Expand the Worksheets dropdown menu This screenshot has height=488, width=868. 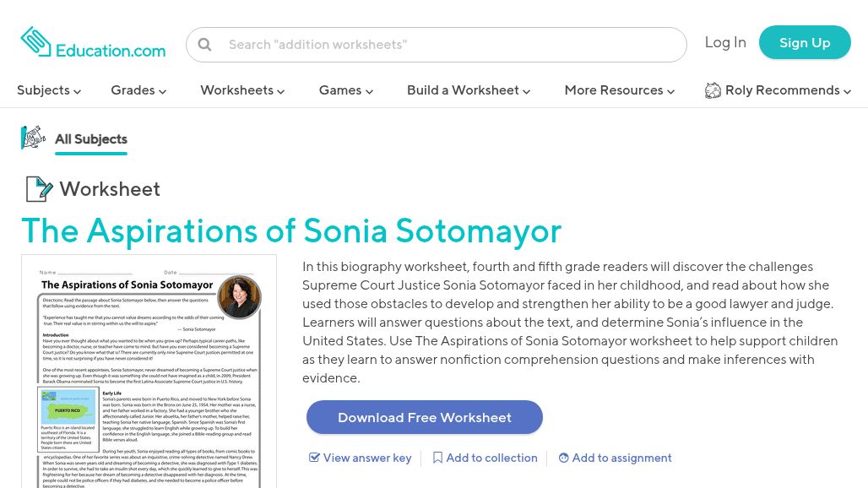click(242, 90)
